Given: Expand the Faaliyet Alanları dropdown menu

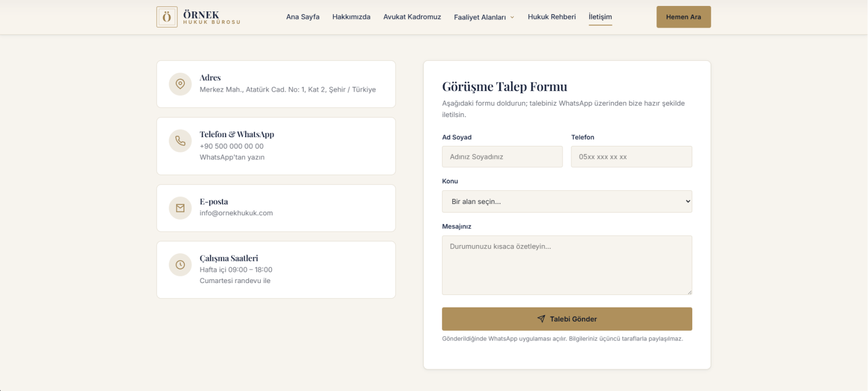Looking at the screenshot, I should coord(484,17).
